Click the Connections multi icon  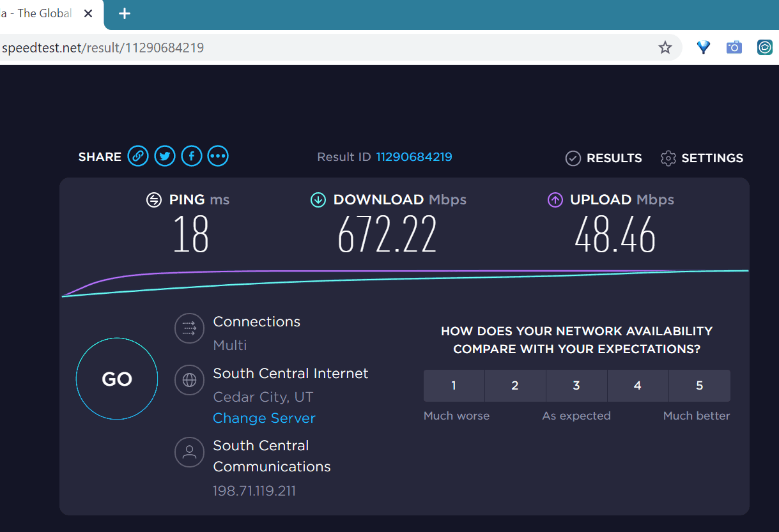pos(189,328)
